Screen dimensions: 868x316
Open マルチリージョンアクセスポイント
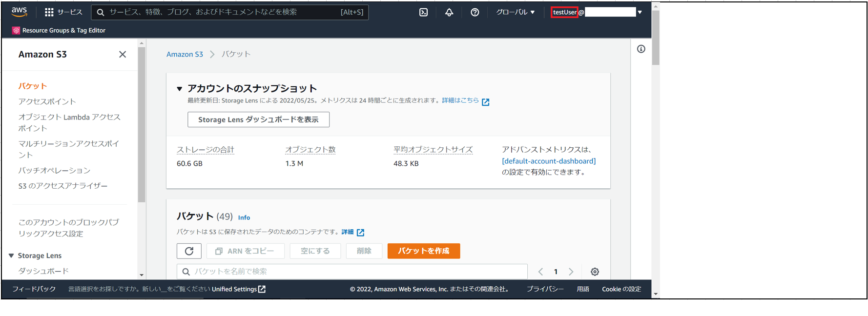(x=69, y=149)
